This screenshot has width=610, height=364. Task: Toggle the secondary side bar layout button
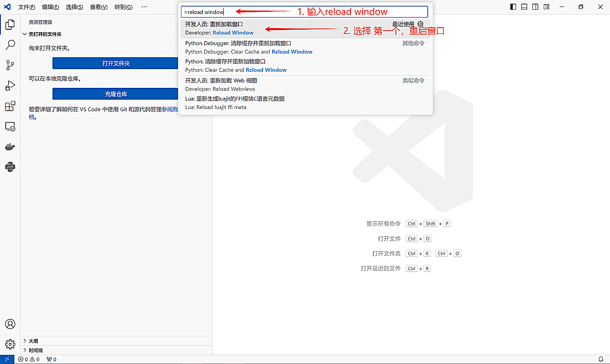(x=535, y=7)
